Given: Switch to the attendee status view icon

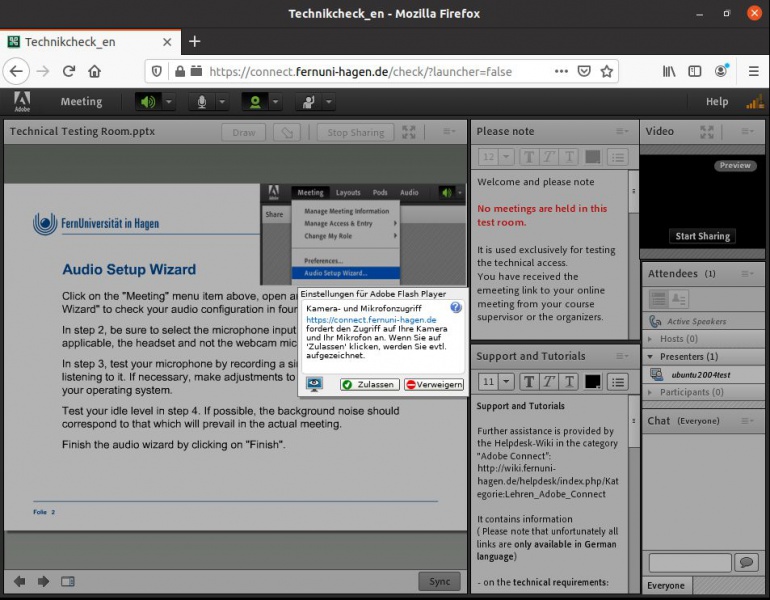Looking at the screenshot, I should [x=679, y=299].
